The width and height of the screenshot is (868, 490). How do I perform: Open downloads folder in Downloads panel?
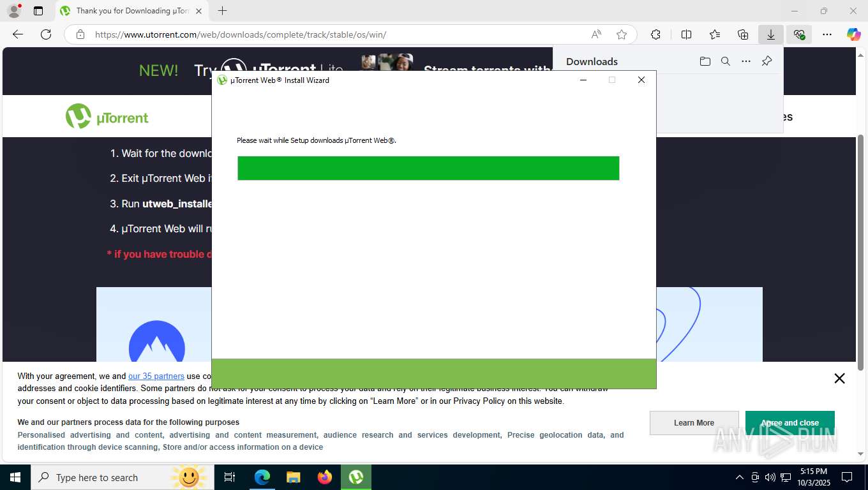point(705,61)
